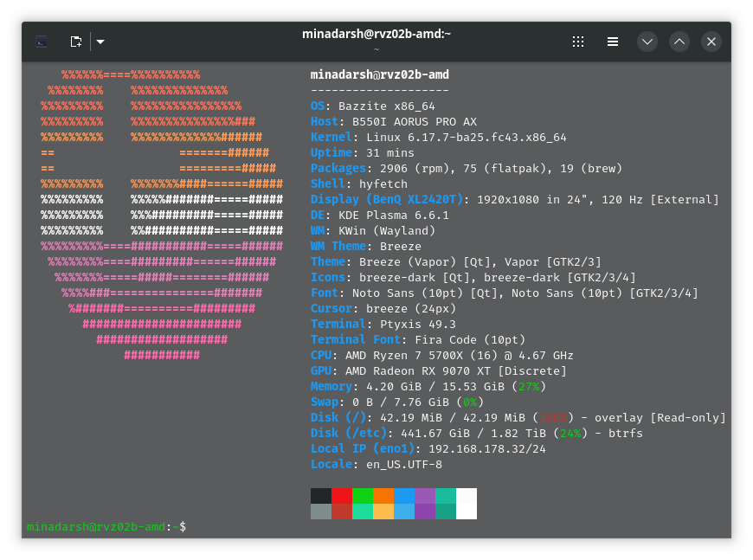The image size is (753, 560).
Task: Maximize the window with the up chevron
Action: point(679,42)
